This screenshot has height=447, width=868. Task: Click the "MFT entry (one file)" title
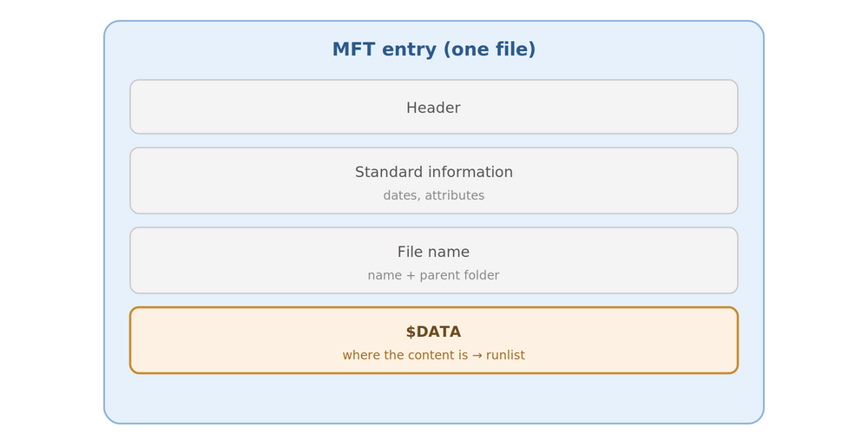[433, 49]
